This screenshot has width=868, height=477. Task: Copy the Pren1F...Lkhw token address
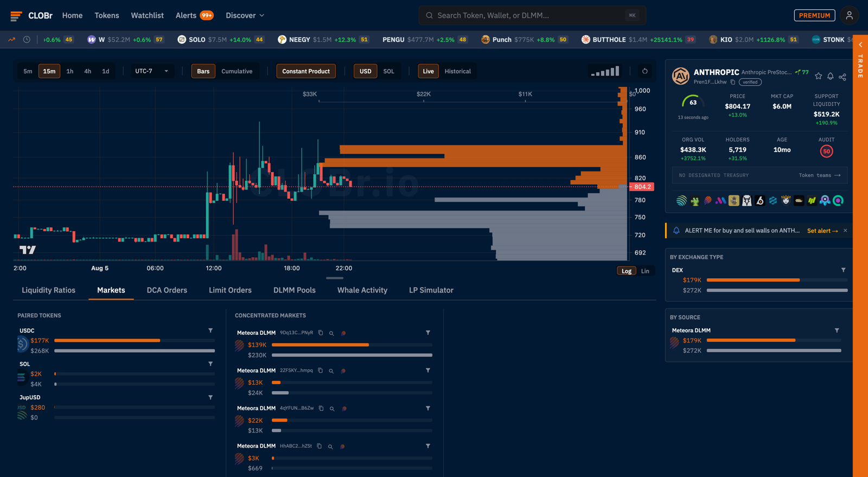732,82
